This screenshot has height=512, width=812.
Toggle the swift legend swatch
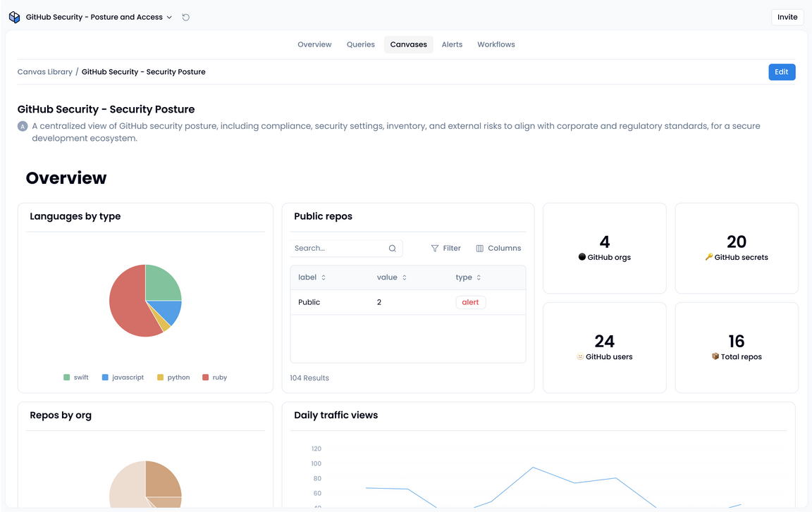click(x=66, y=377)
